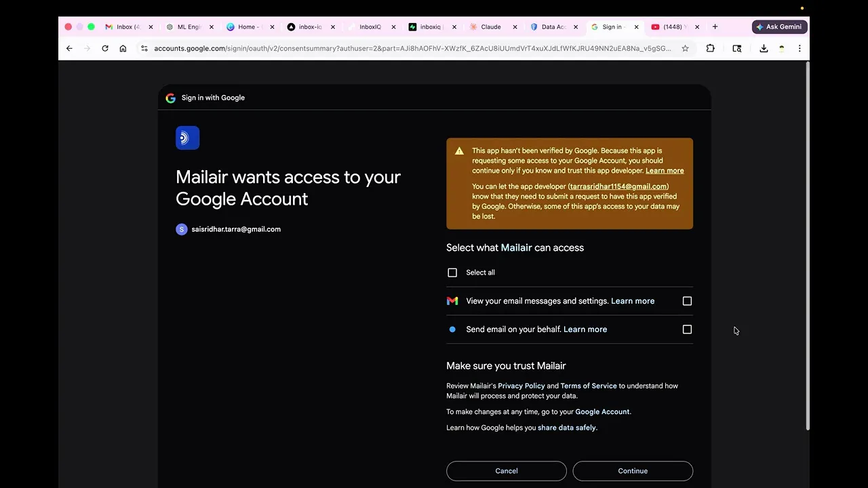868x488 pixels.
Task: Switch to the lowercase inboxiq tab
Action: 431,27
